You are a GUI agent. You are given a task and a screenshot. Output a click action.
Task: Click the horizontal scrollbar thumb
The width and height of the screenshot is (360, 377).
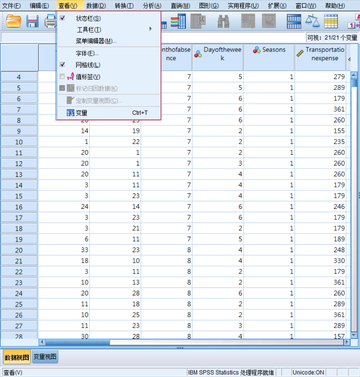coord(77,342)
